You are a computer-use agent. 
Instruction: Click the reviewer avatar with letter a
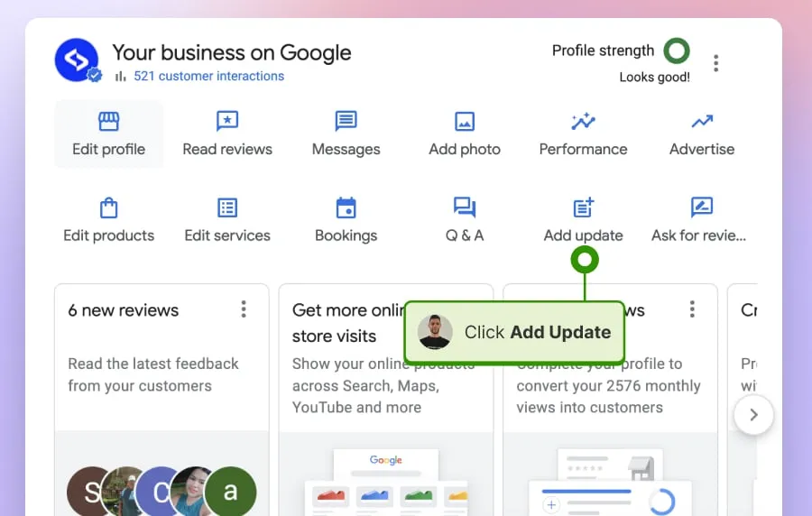click(x=230, y=491)
